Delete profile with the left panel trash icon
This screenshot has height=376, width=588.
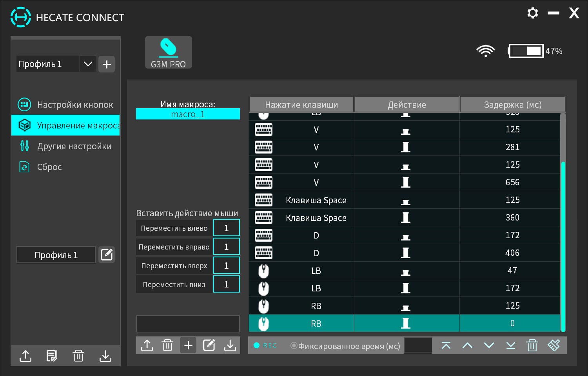(x=78, y=356)
